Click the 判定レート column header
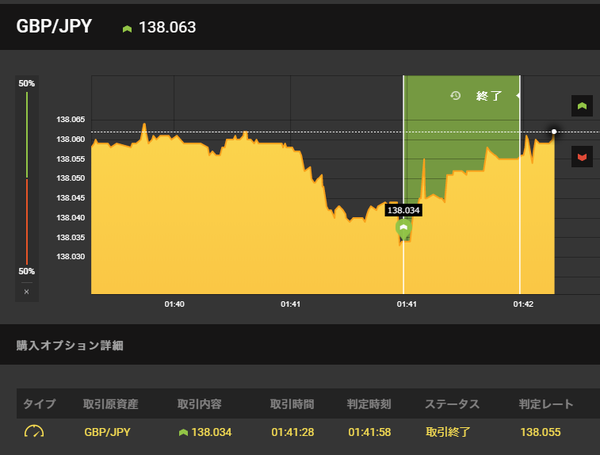 coord(546,404)
